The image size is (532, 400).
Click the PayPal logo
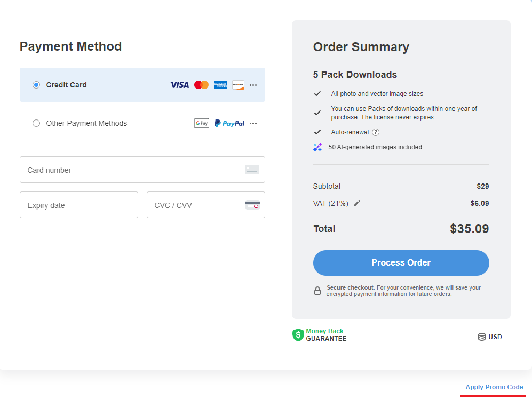coord(229,123)
